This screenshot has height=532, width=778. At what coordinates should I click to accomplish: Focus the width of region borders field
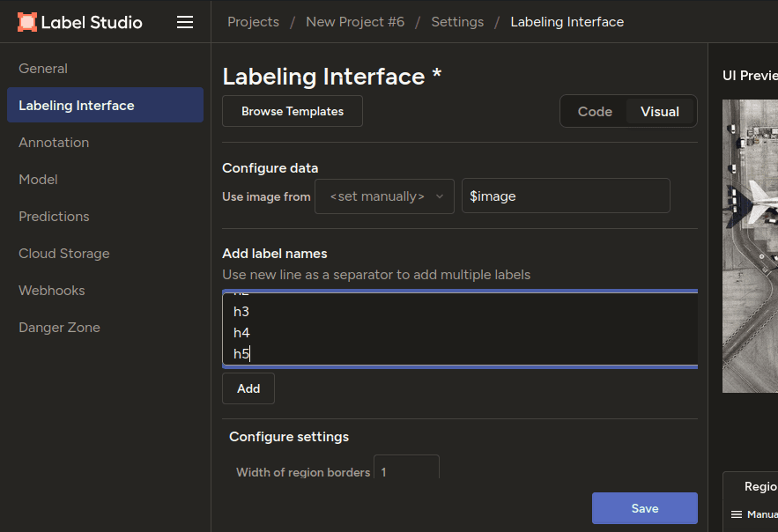click(406, 471)
